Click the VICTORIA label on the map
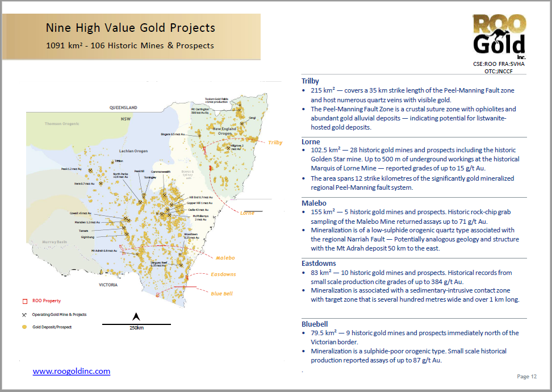The width and height of the screenshot is (552, 392). (x=108, y=285)
